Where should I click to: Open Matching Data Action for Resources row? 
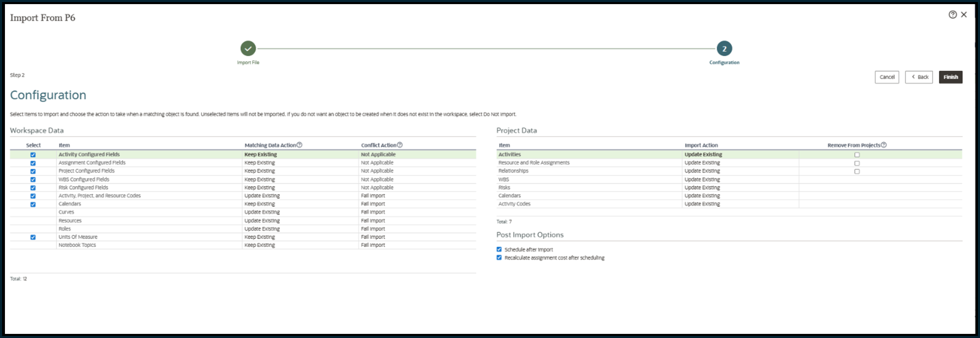[300, 220]
